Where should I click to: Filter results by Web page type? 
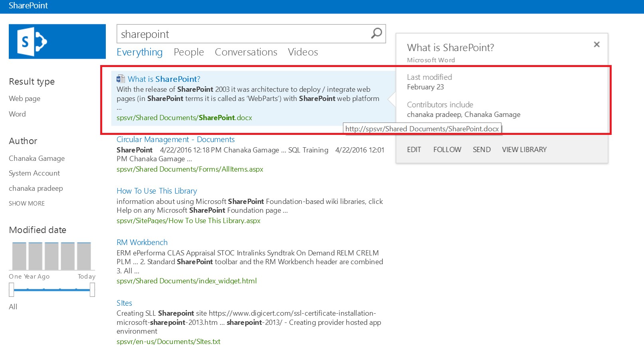25,99
